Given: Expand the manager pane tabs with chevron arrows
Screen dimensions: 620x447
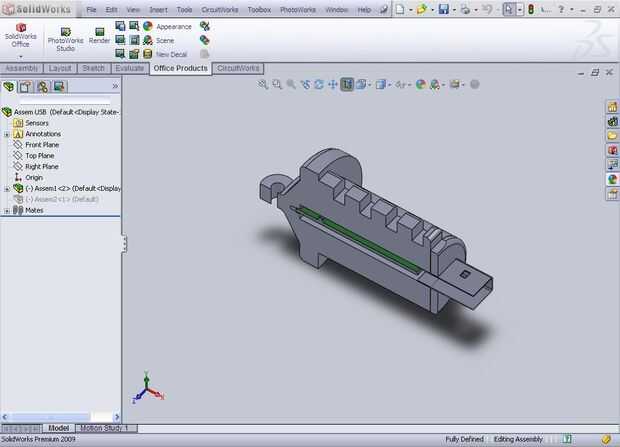Looking at the screenshot, I should pos(115,86).
